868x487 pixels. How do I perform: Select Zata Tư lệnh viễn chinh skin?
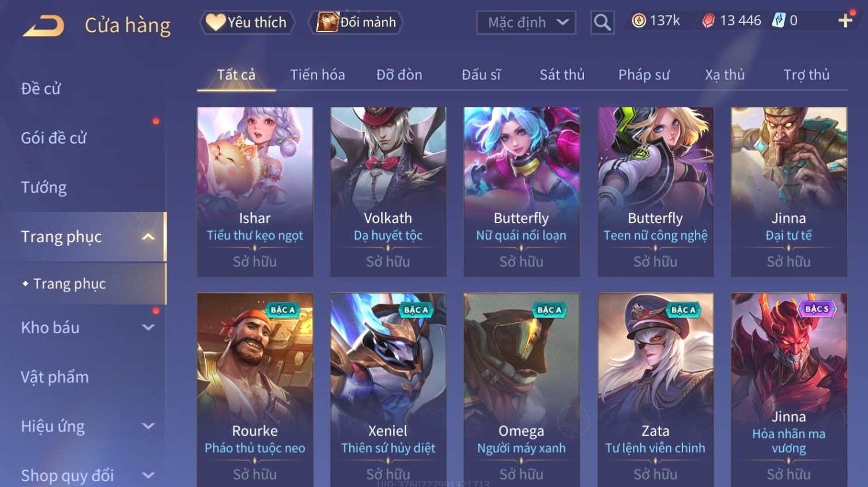[x=655, y=390]
